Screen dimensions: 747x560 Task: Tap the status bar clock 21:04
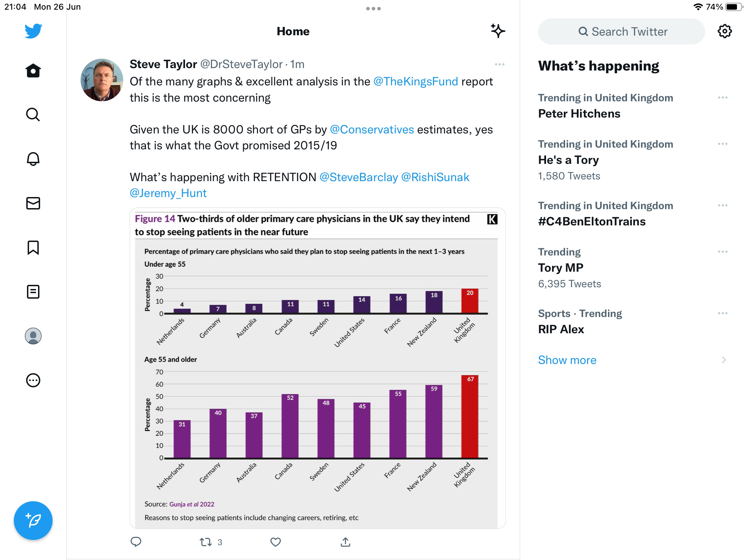click(x=15, y=7)
